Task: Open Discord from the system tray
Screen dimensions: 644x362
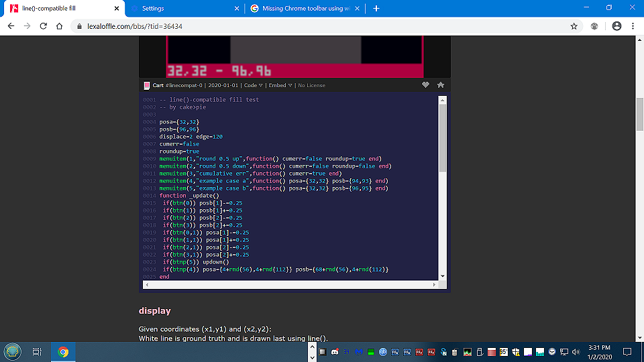Action: click(335, 352)
